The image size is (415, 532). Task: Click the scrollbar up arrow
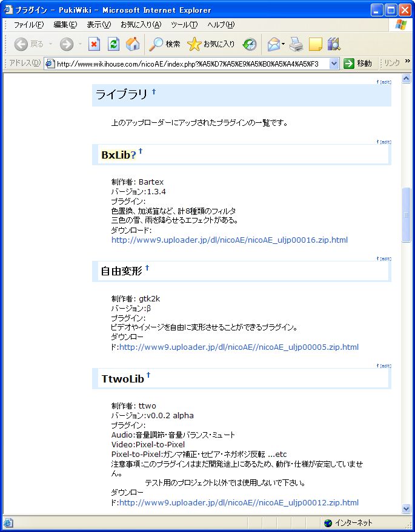click(x=406, y=79)
